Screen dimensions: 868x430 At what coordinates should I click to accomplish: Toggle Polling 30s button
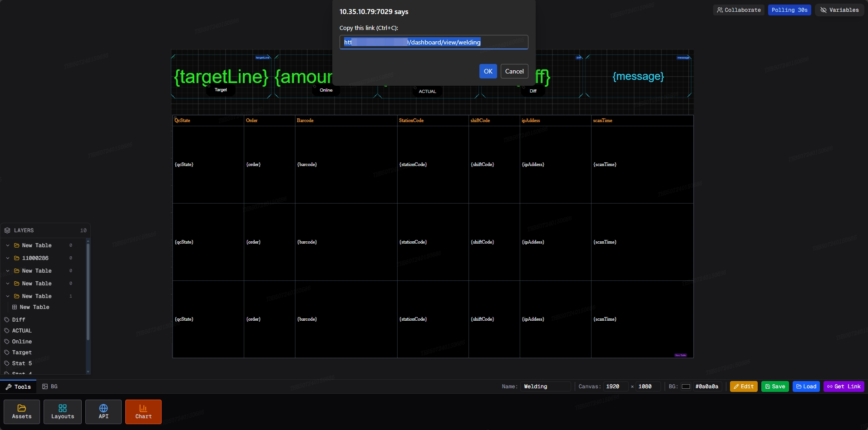click(789, 10)
